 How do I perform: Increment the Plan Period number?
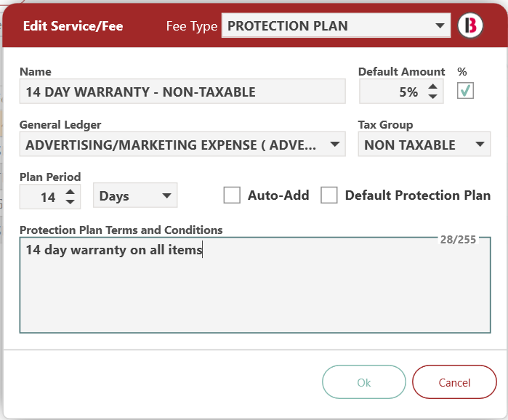70,191
